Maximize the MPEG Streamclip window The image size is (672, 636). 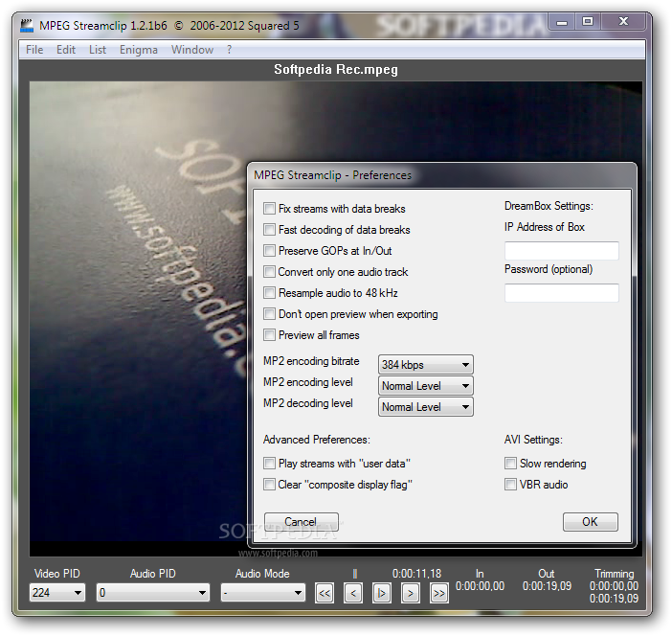(588, 22)
